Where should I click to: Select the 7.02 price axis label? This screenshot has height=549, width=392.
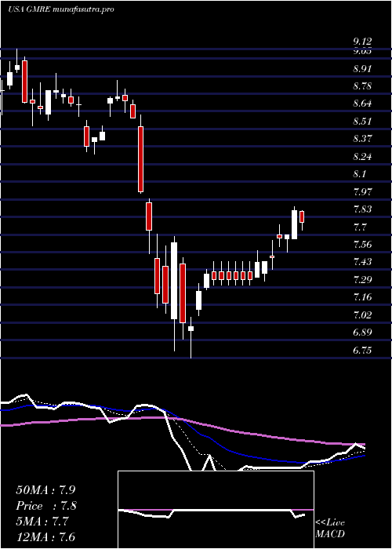[x=362, y=315]
